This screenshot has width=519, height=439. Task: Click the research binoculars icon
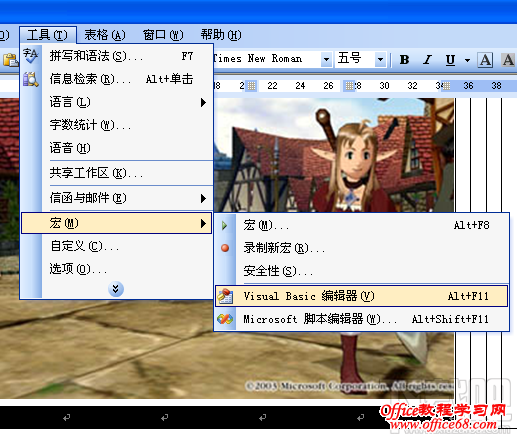point(31,79)
